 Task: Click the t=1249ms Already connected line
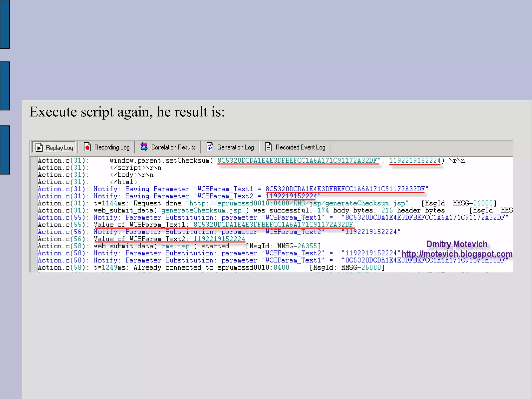(211, 268)
